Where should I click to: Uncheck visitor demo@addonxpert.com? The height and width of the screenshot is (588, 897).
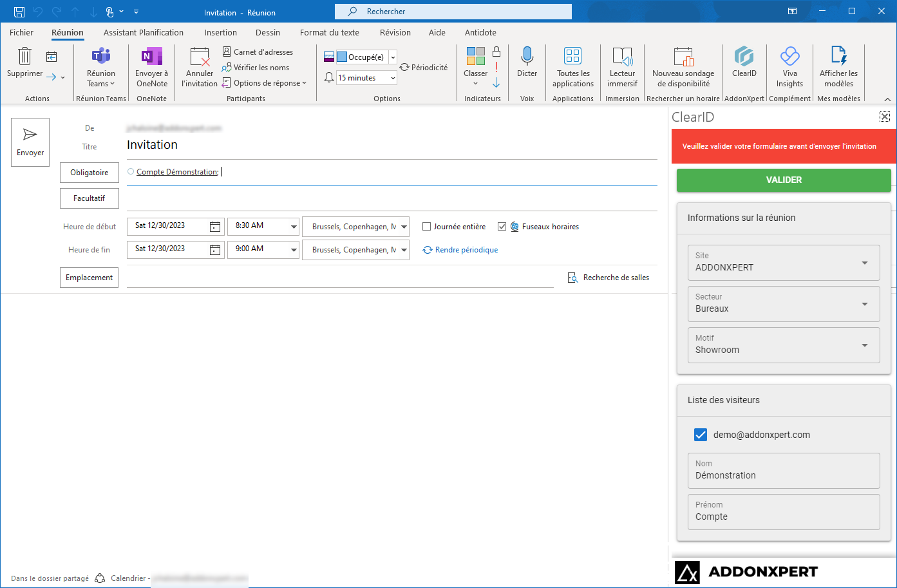tap(701, 435)
